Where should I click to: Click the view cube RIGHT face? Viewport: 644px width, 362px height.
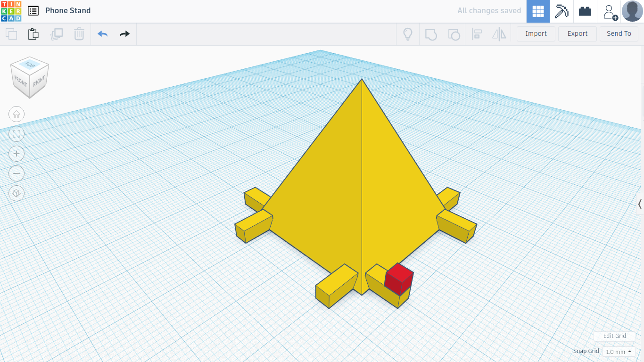(x=39, y=81)
